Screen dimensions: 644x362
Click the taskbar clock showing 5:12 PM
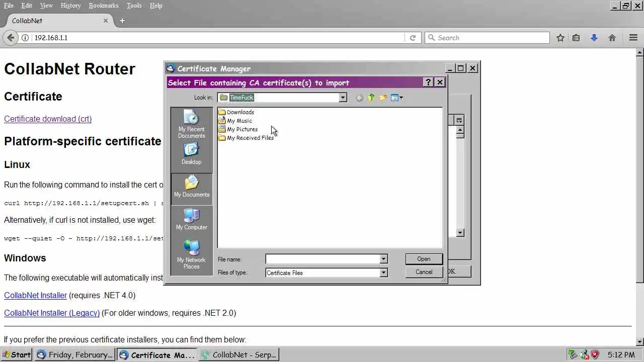pos(621,354)
